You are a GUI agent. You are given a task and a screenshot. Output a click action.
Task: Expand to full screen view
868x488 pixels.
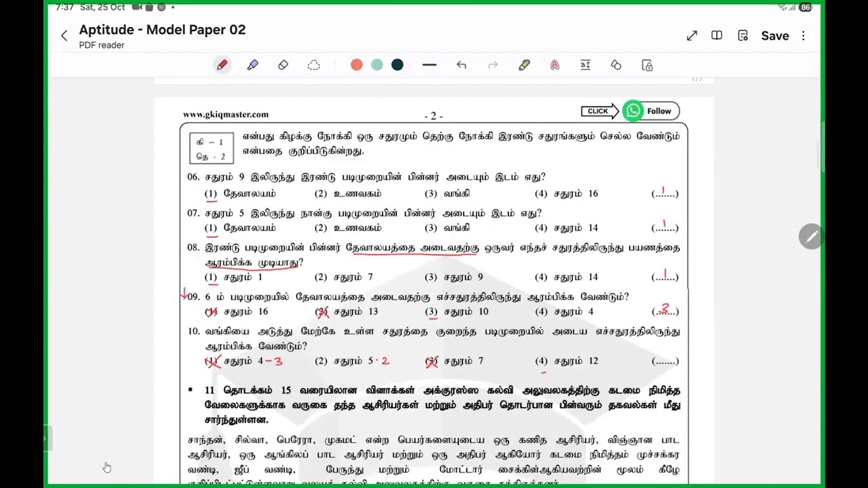point(692,36)
